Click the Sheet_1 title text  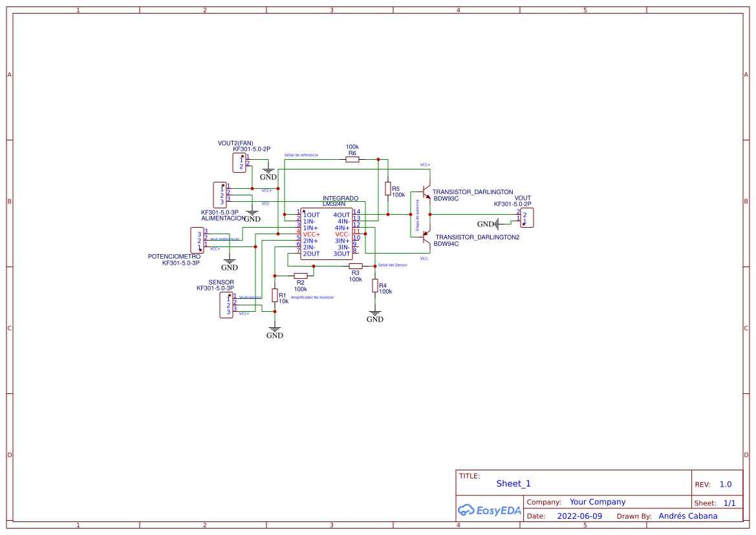click(x=513, y=483)
